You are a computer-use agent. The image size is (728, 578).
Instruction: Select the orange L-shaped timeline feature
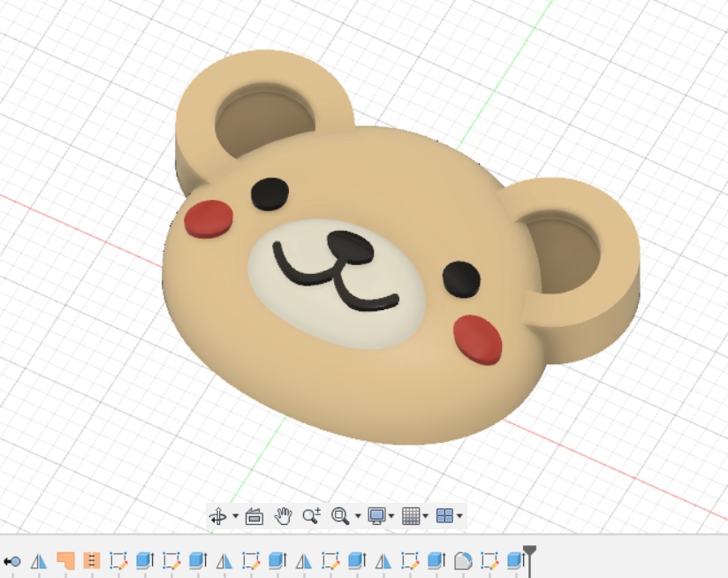tap(65, 561)
